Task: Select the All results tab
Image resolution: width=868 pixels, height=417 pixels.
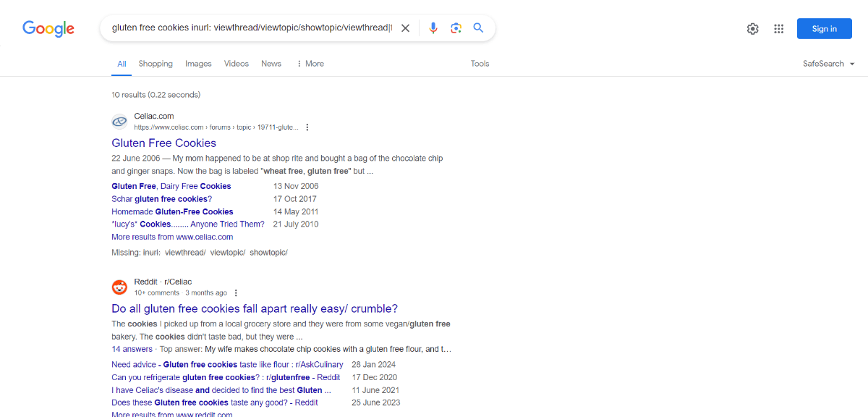Action: 122,64
